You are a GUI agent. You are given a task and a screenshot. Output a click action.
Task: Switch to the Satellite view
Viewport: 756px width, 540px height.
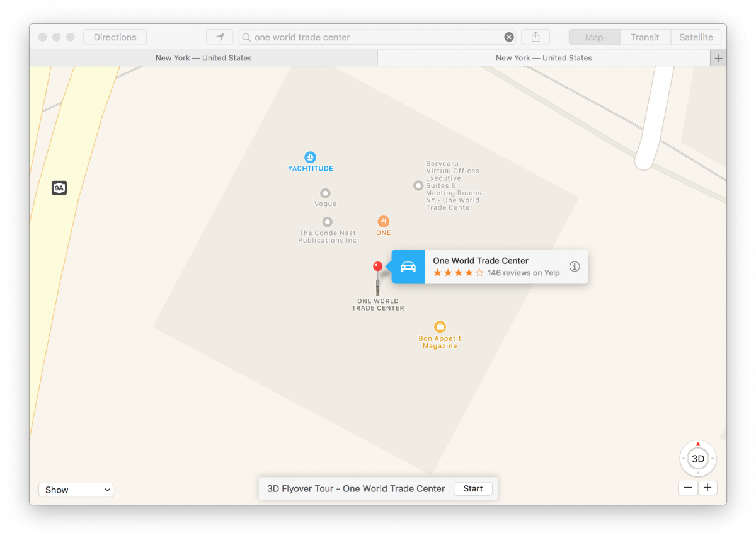696,37
